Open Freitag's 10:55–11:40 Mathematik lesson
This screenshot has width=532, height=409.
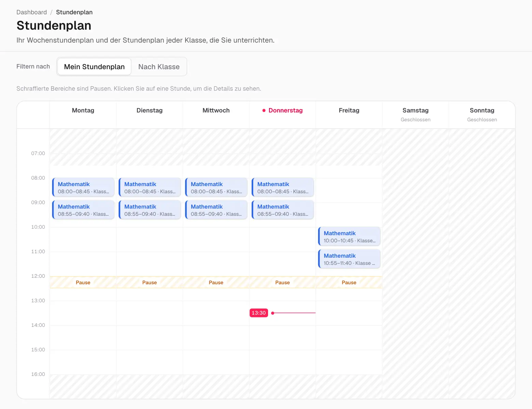tap(349, 259)
